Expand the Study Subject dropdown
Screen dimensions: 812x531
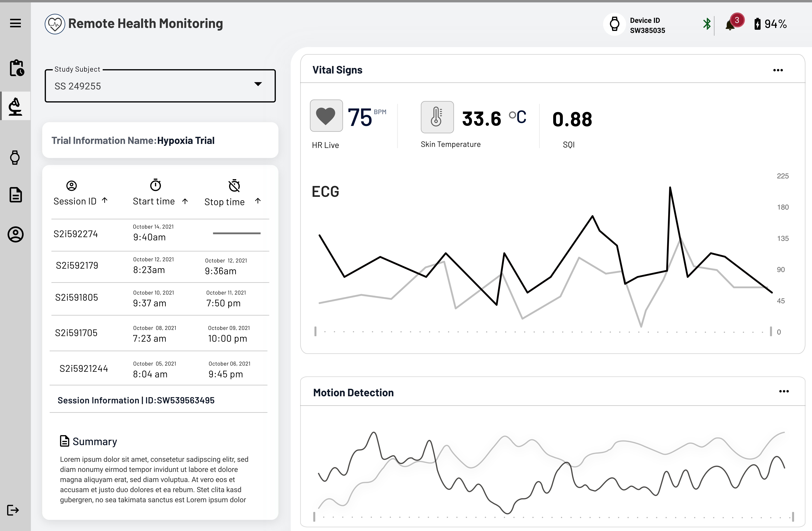tap(160, 86)
